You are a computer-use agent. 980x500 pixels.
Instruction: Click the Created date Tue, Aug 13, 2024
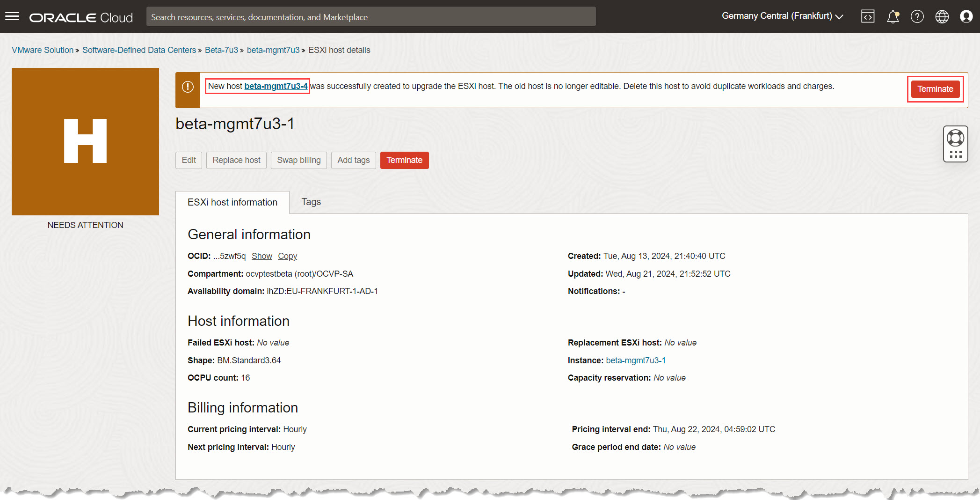pos(664,256)
